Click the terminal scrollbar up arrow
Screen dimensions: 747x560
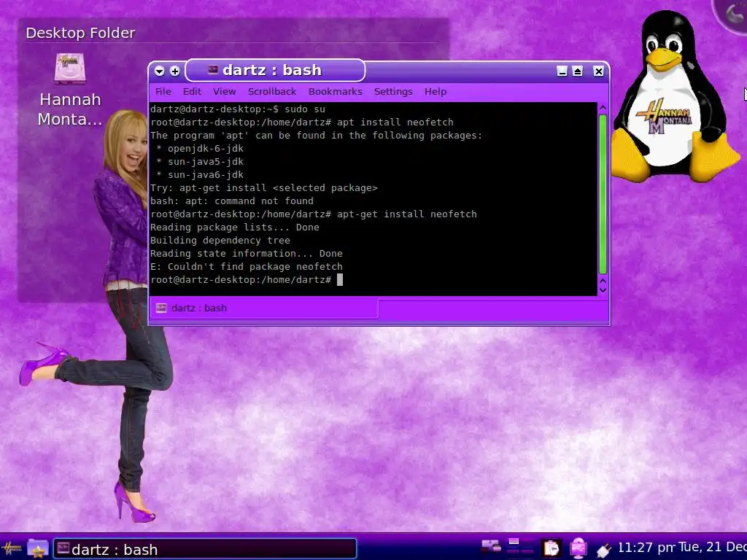(x=603, y=108)
